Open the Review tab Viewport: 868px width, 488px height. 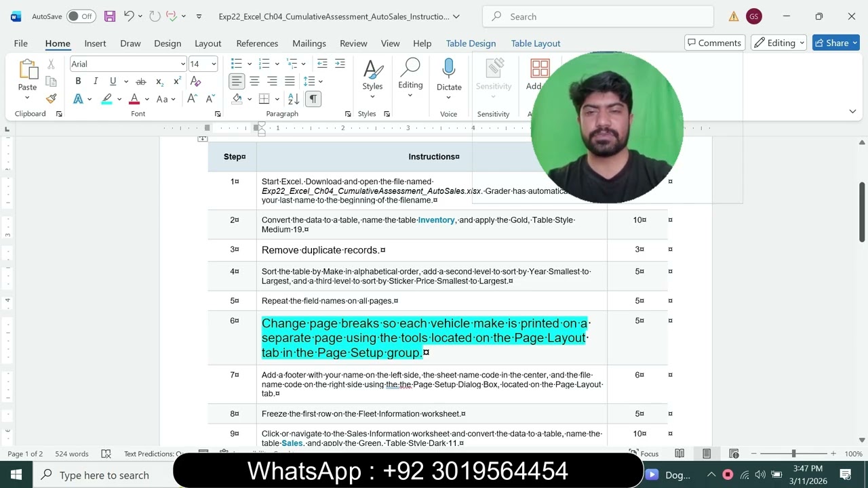(353, 43)
